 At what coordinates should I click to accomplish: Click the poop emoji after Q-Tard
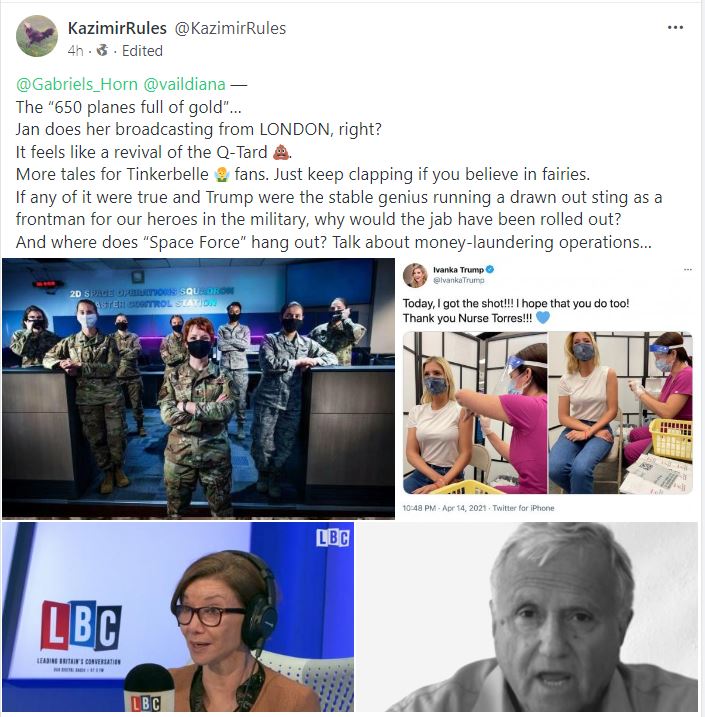pos(280,152)
